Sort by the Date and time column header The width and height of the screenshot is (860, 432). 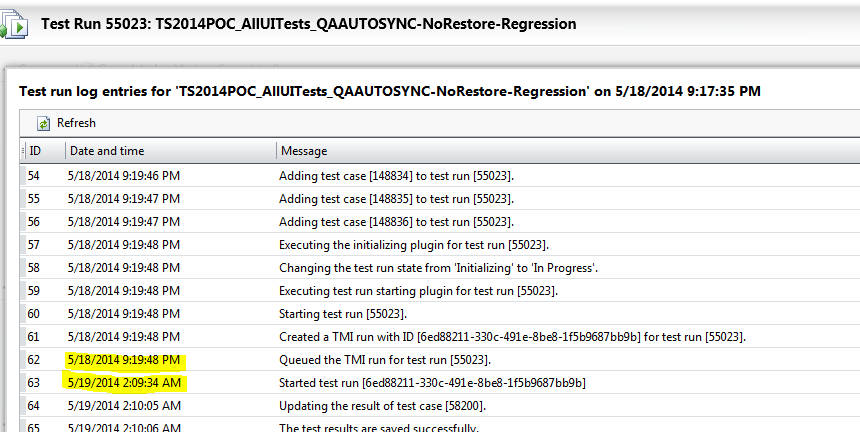pos(107,151)
